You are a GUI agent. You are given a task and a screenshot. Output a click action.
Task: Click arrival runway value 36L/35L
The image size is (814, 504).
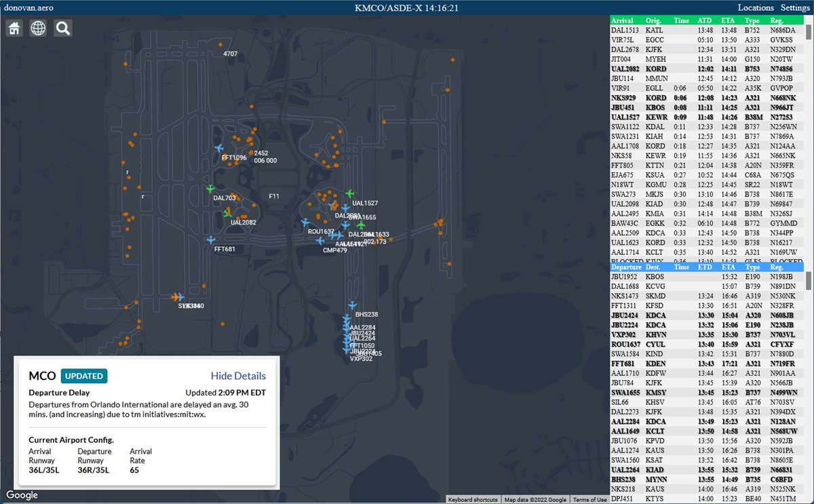coord(44,471)
